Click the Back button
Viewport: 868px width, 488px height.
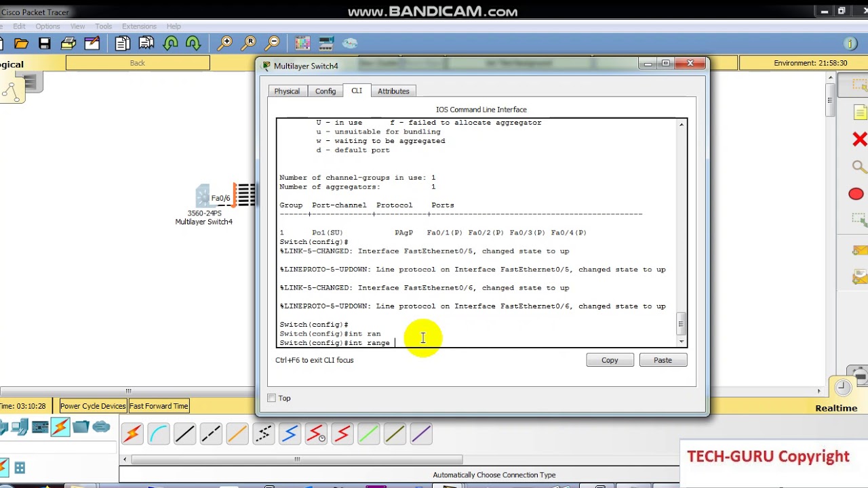point(138,63)
